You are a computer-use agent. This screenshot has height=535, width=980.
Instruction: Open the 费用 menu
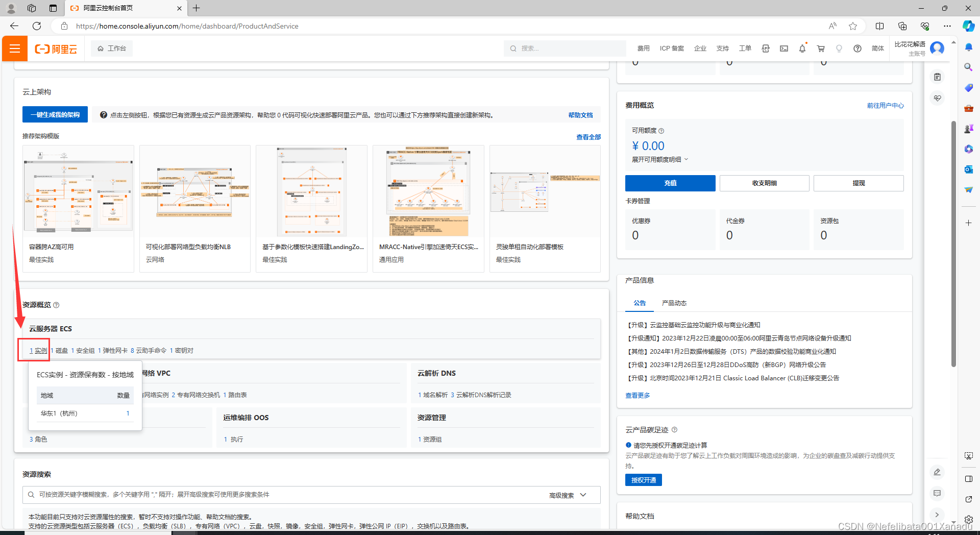pyautogui.click(x=643, y=48)
